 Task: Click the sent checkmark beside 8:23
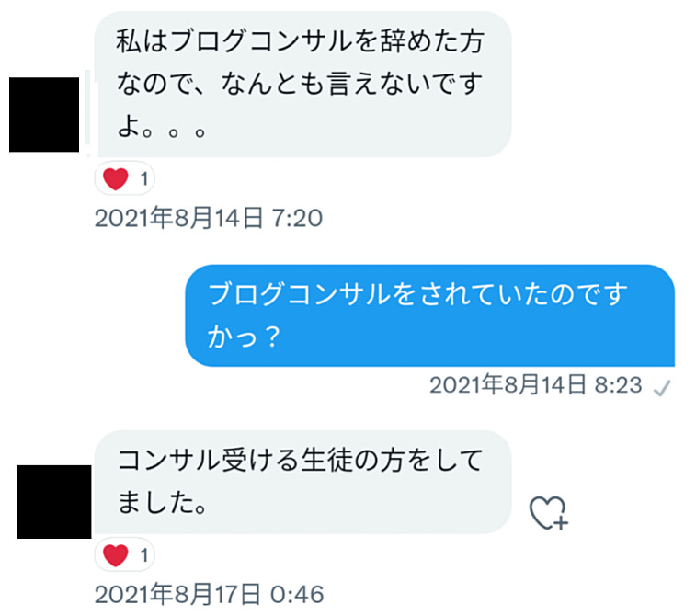click(x=661, y=388)
